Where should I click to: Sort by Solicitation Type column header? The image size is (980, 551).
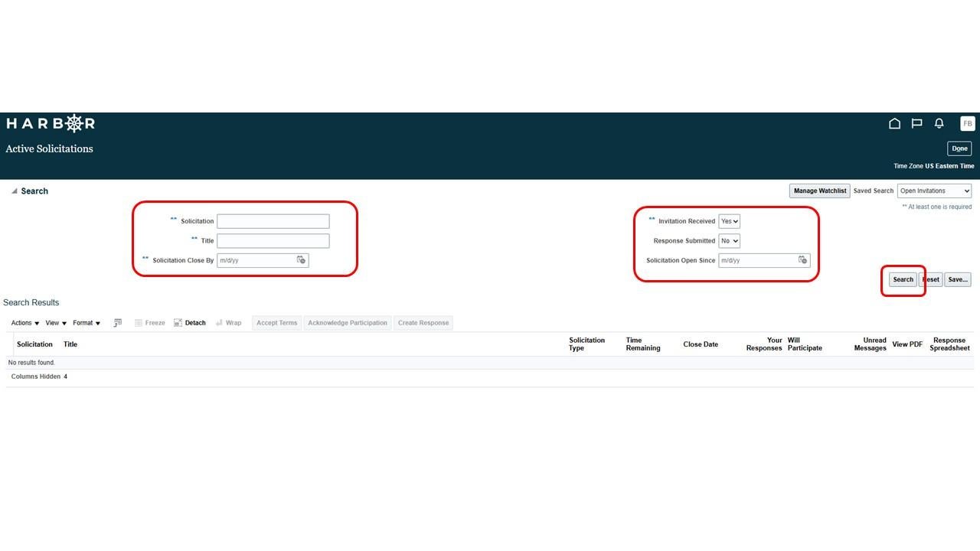pos(587,344)
